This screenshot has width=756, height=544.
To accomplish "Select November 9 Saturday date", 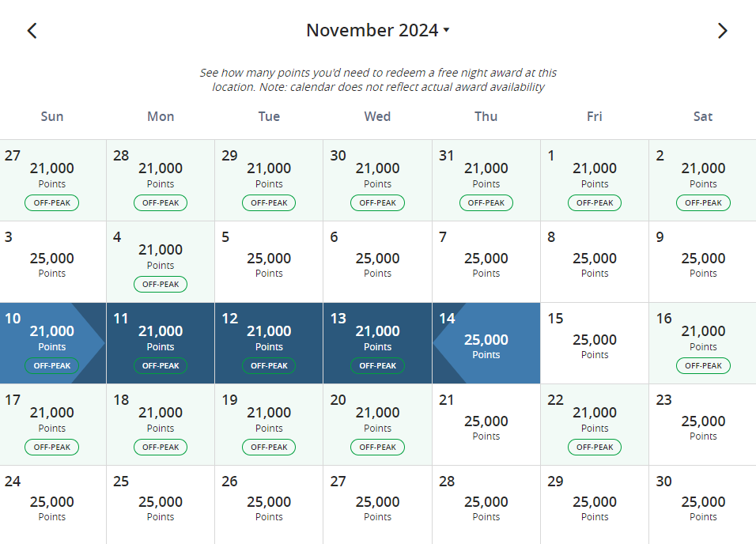I will point(703,261).
